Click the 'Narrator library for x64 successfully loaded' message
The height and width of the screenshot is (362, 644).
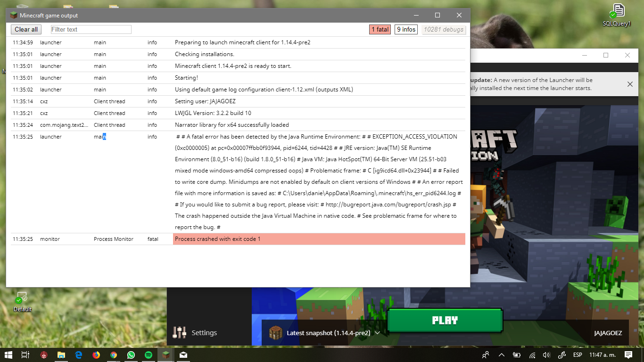232,125
